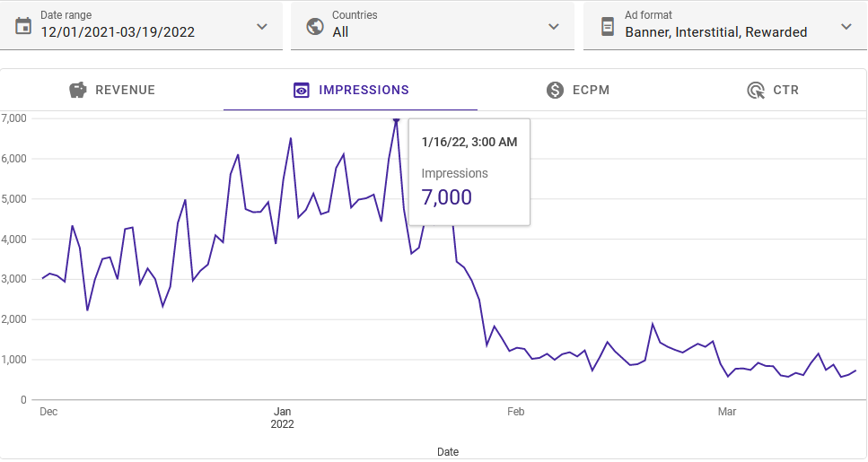Switch to the REVENUE tab label
The image size is (868, 462).
[x=126, y=90]
